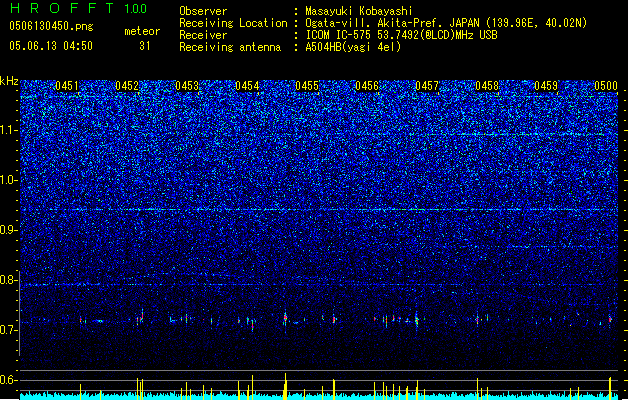The image size is (629, 400).
Task: Select the filename 0506130450.png
Action: (x=51, y=27)
